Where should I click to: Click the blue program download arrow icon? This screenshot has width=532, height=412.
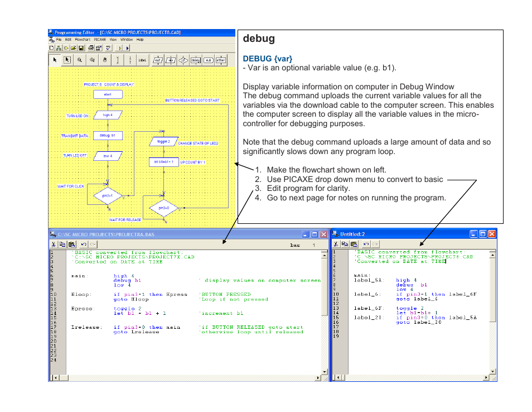pos(128,48)
